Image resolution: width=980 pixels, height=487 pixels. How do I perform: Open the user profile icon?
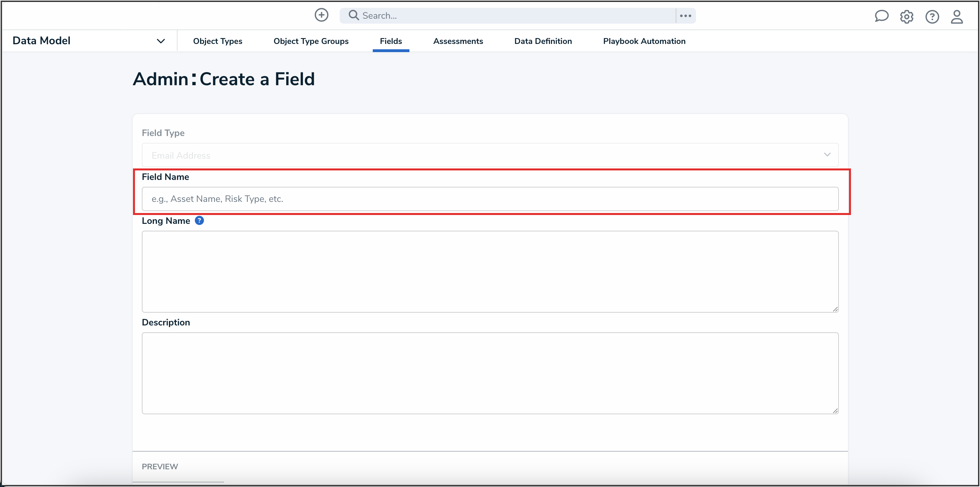(x=957, y=17)
